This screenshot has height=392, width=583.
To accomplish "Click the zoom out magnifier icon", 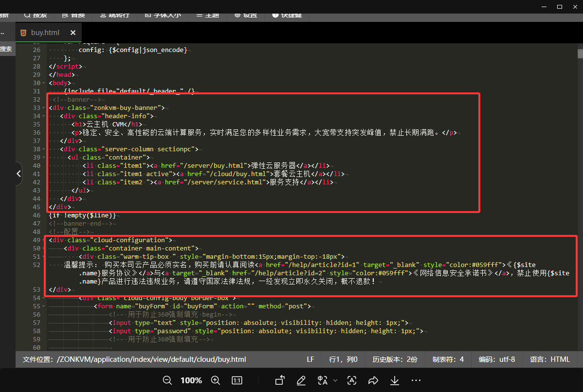I will (x=167, y=380).
